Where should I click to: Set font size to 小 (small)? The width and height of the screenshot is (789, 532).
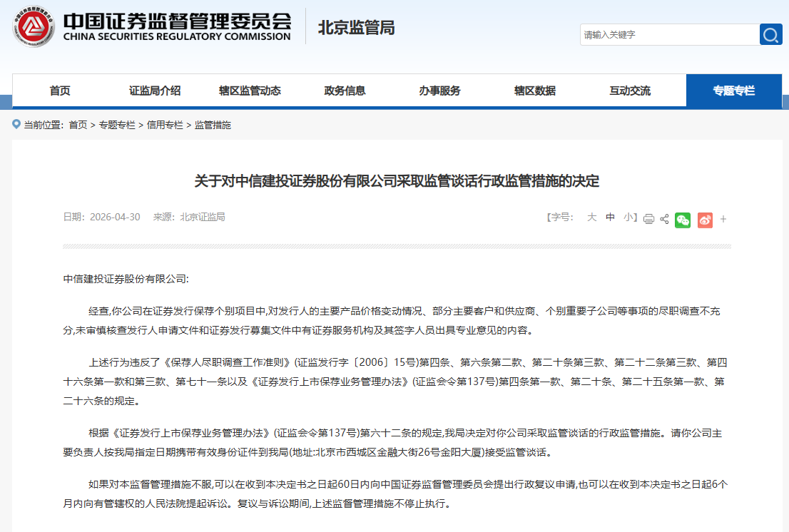(x=628, y=218)
